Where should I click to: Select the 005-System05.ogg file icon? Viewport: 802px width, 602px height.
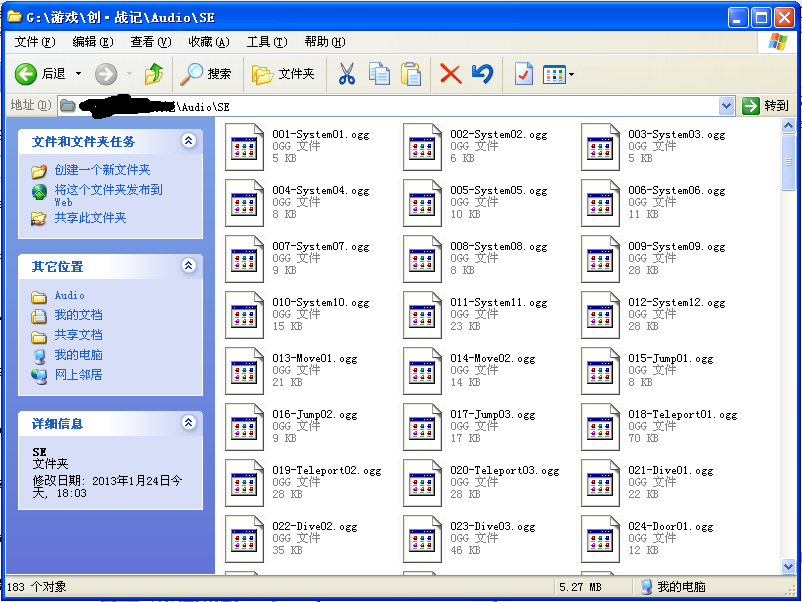[422, 203]
